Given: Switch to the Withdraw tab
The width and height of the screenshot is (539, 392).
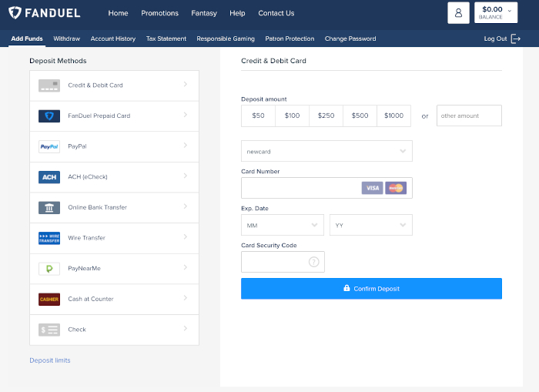Looking at the screenshot, I should click(67, 39).
